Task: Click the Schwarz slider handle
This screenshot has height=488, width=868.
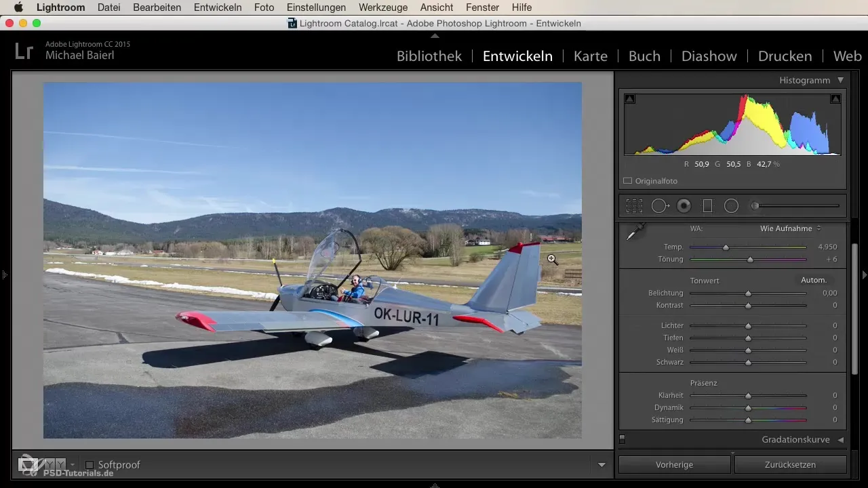Action: [x=748, y=363]
